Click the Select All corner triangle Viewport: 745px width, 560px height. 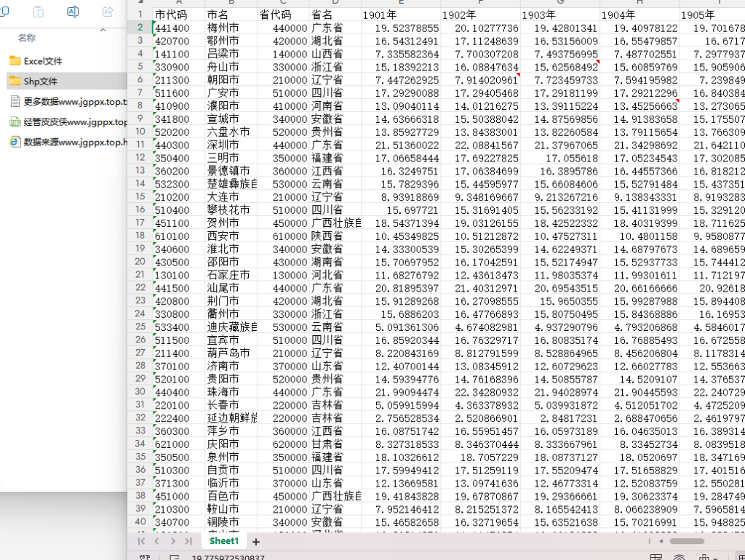click(140, 2)
